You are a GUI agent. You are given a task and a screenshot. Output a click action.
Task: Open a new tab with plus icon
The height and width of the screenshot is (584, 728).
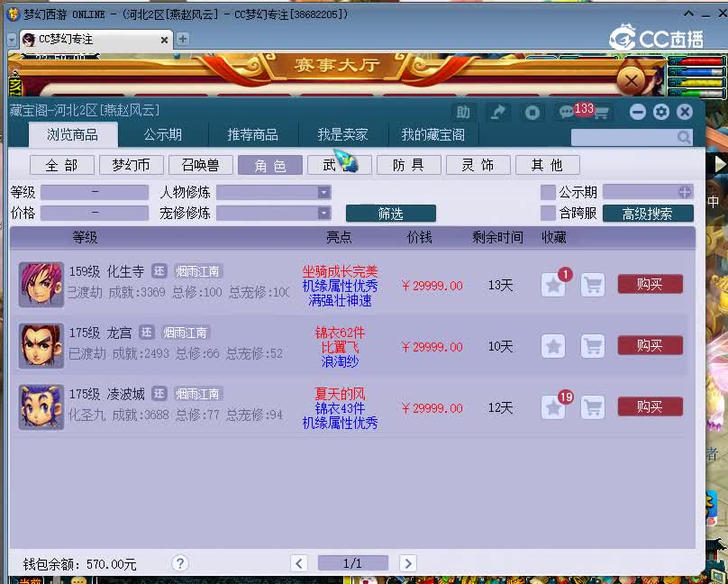click(183, 39)
